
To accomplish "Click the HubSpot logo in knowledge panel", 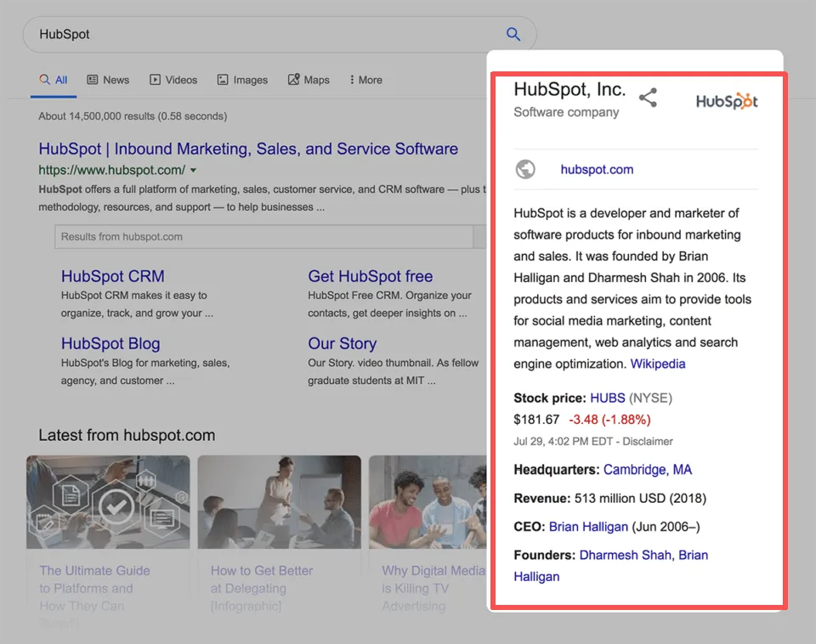I will coord(727,100).
